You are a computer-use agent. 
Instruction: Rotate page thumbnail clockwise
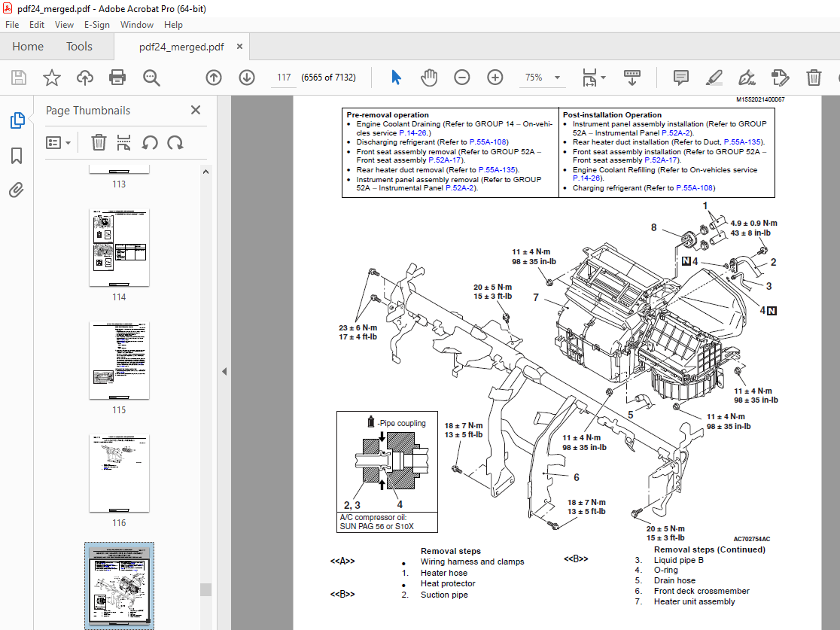click(175, 142)
